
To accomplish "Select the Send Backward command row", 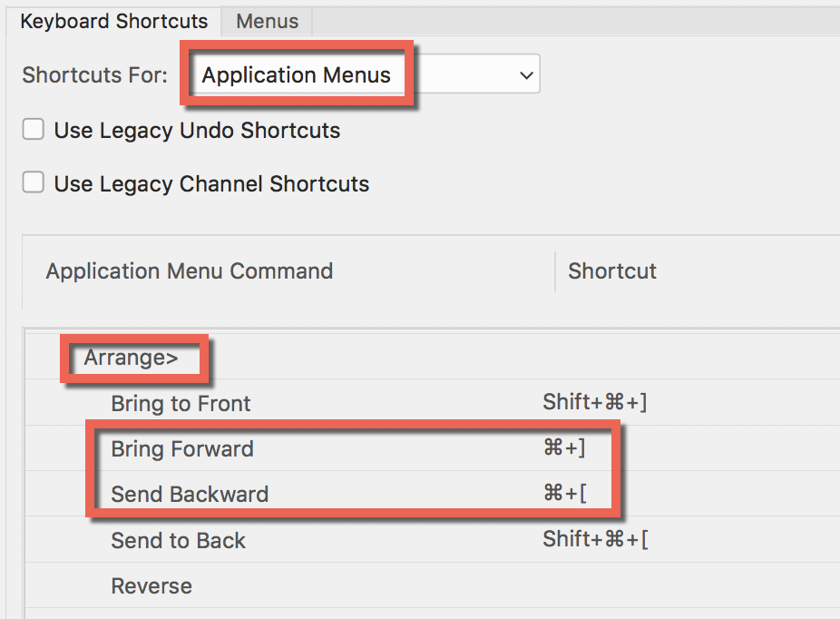I will (190, 494).
